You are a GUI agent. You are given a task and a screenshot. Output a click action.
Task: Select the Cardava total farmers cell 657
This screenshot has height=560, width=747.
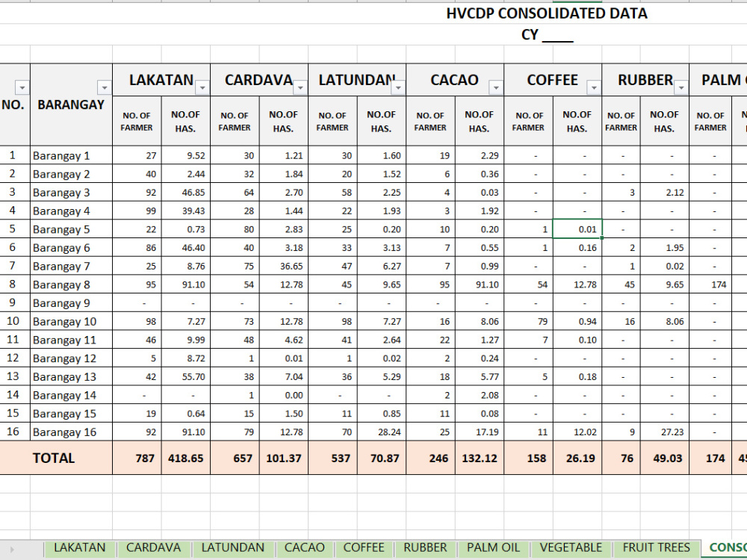point(235,458)
